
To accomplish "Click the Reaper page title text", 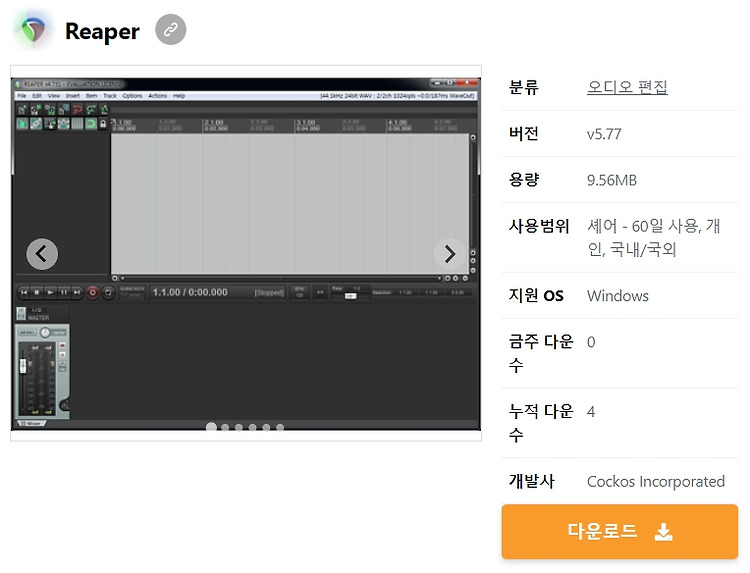I will 102,31.
